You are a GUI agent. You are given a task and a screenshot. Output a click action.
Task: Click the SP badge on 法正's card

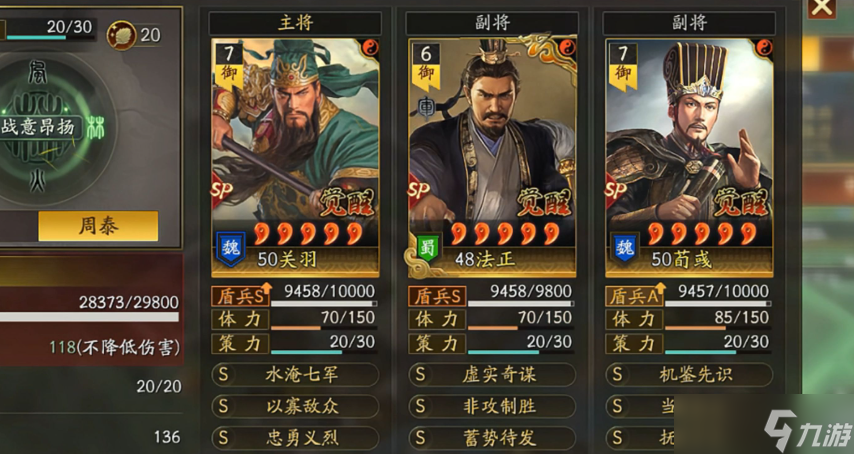419,190
